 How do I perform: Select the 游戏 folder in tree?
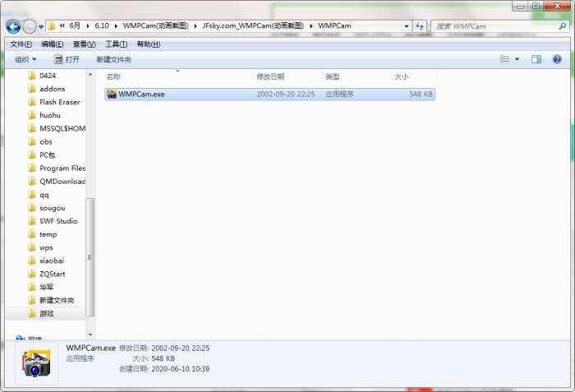click(x=47, y=313)
